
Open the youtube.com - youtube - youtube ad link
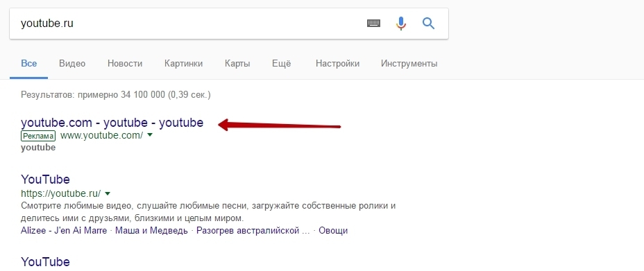pos(112,123)
